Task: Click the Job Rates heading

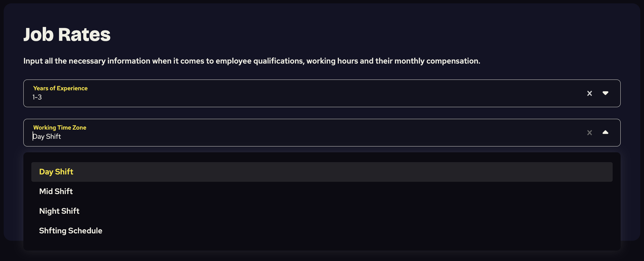Action: click(67, 34)
